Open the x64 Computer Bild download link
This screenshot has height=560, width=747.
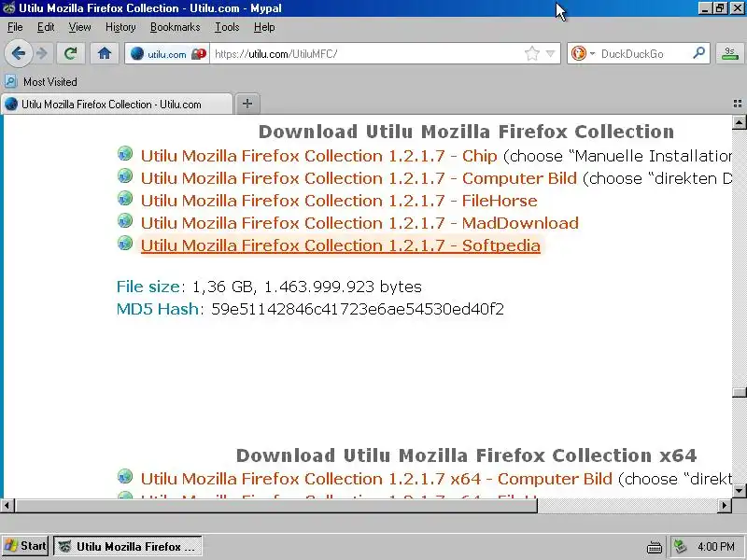click(376, 479)
